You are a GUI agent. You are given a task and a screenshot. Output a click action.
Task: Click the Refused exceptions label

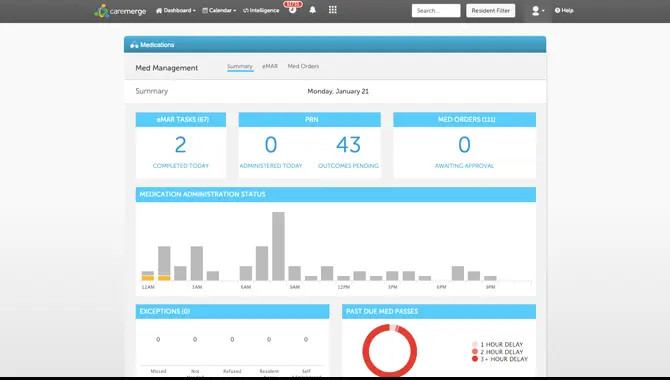(232, 371)
